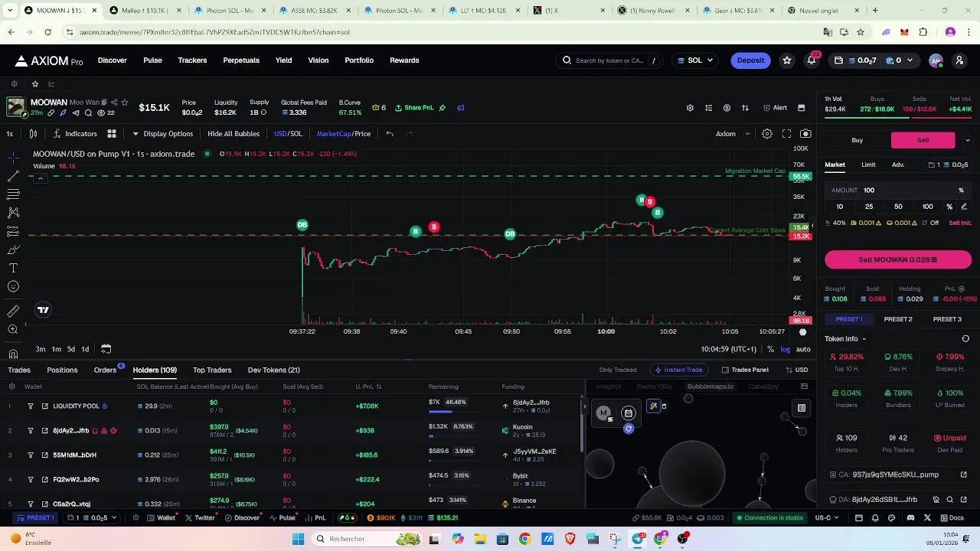The width and height of the screenshot is (980, 551).
Task: Open the candlestick chart type selector
Action: coord(33,134)
